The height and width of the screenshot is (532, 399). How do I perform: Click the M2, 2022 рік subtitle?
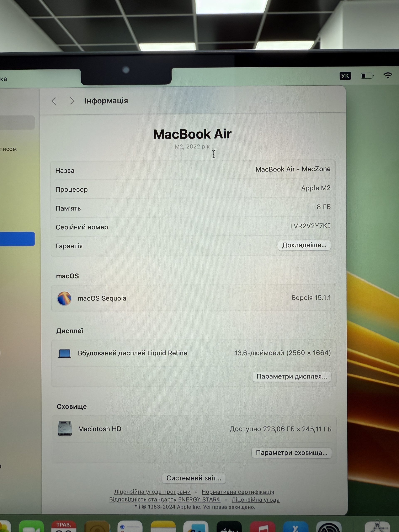click(x=192, y=147)
